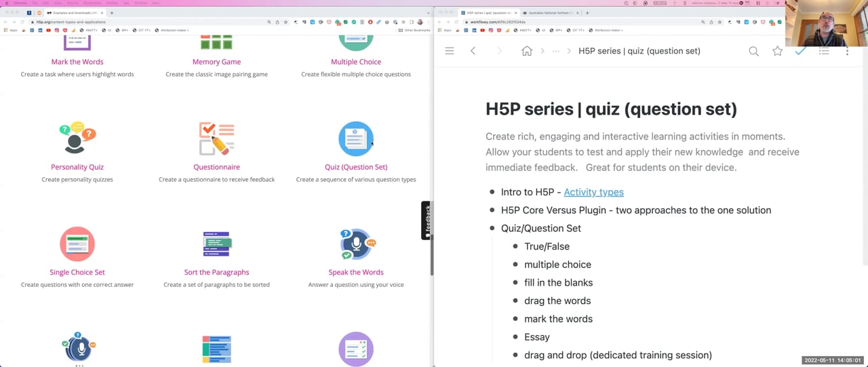
Task: Select the mark the words bullet
Action: coord(558,319)
